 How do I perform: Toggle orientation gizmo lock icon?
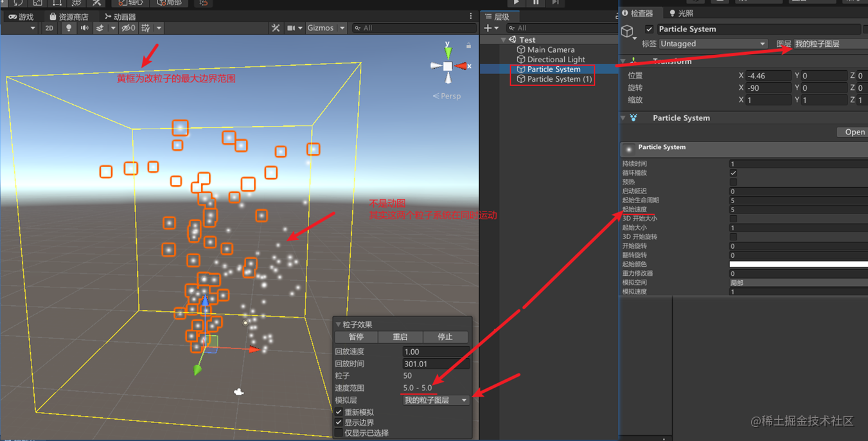[469, 46]
